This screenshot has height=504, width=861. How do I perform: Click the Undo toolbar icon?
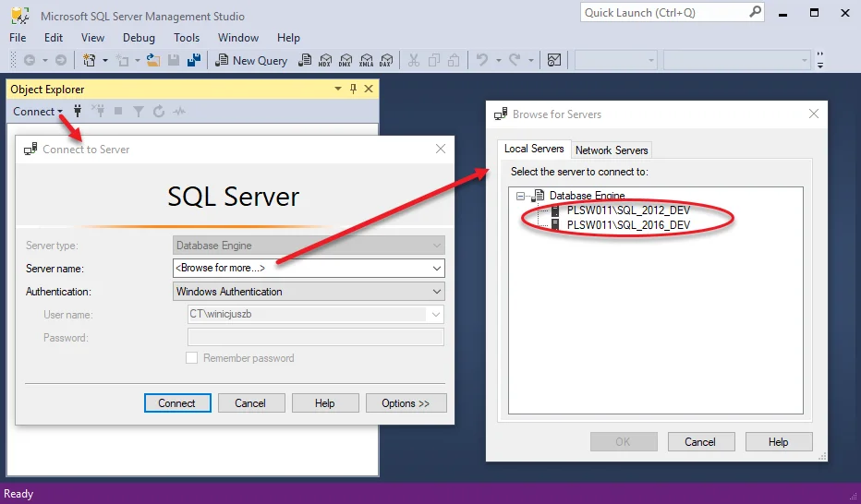point(482,60)
